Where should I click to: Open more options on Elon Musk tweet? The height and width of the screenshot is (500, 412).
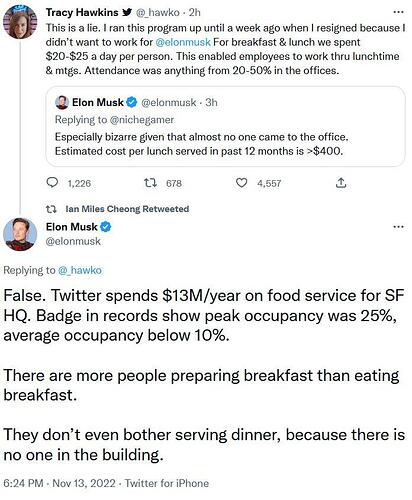(398, 227)
